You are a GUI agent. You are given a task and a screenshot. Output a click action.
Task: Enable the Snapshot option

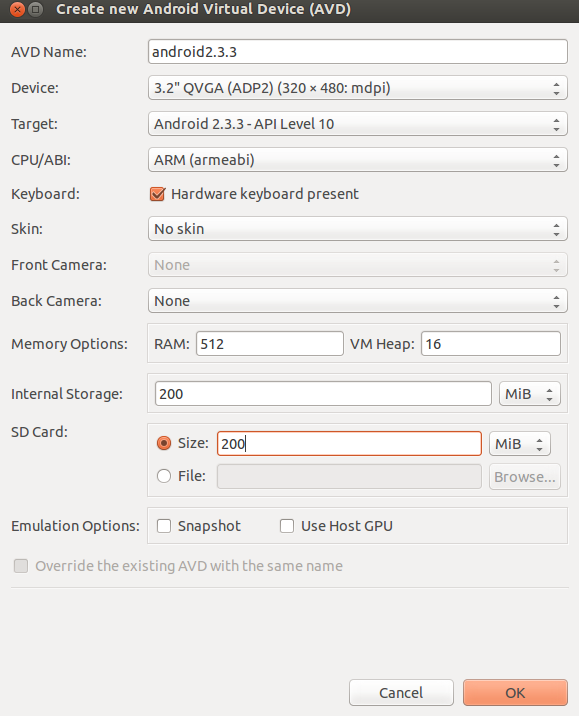coord(164,526)
